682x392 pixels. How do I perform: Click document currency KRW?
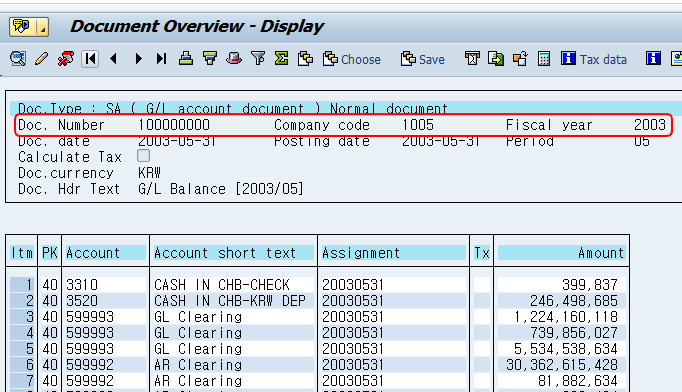[150, 173]
